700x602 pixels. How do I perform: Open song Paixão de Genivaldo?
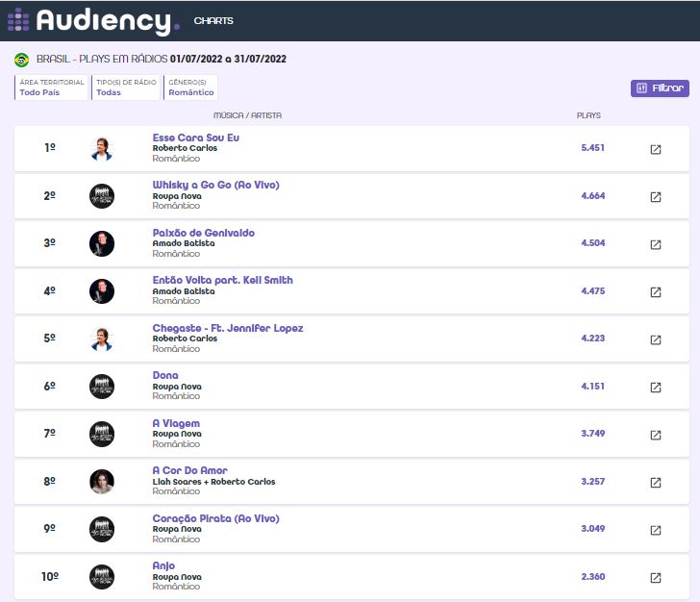tap(204, 233)
